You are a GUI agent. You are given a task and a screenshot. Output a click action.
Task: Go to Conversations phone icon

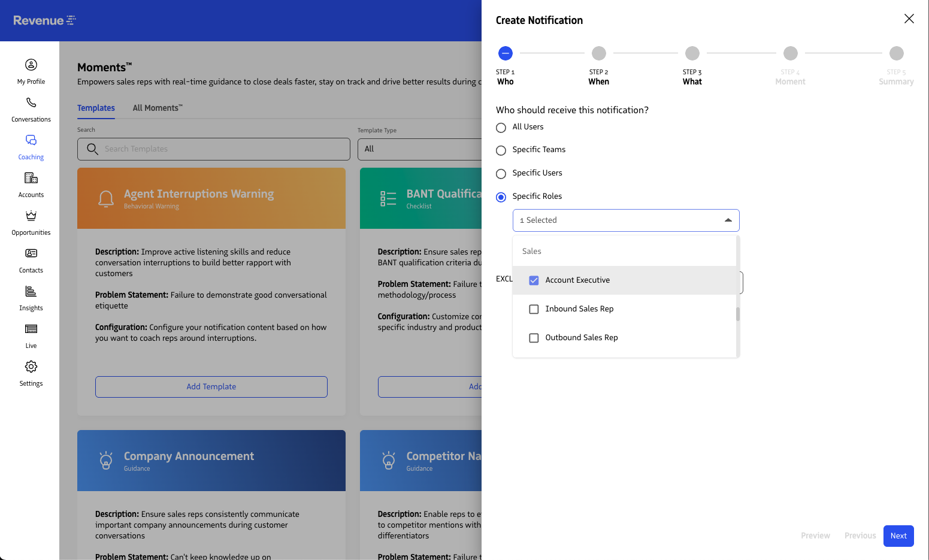(x=31, y=102)
